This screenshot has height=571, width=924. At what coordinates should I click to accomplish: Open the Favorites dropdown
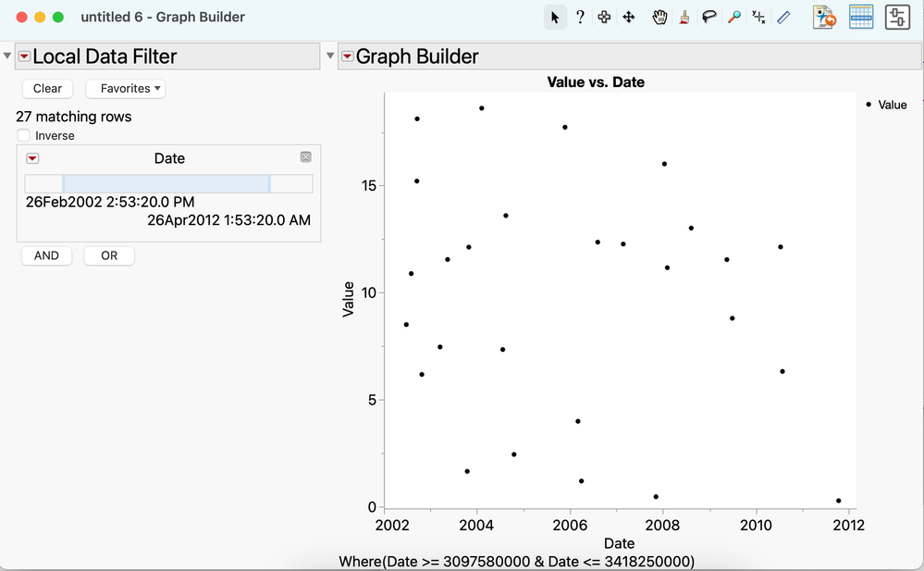[126, 89]
